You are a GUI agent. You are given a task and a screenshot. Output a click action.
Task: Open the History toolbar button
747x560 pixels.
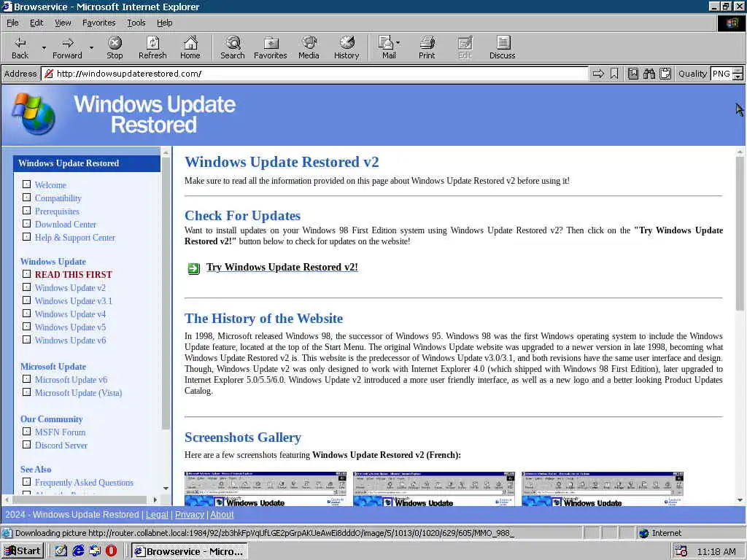pos(347,47)
